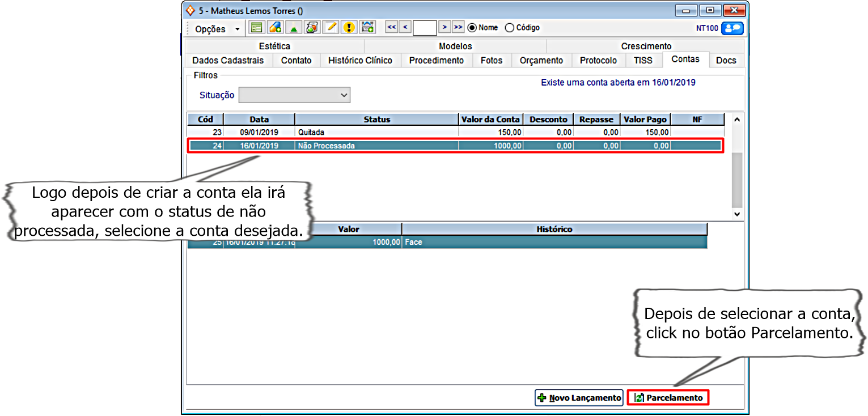The width and height of the screenshot is (868, 416).
Task: Click the yellow exclamation alert icon
Action: coord(349,27)
